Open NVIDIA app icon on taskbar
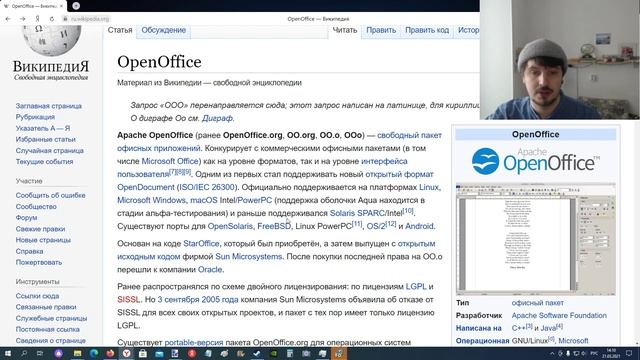 273,353
